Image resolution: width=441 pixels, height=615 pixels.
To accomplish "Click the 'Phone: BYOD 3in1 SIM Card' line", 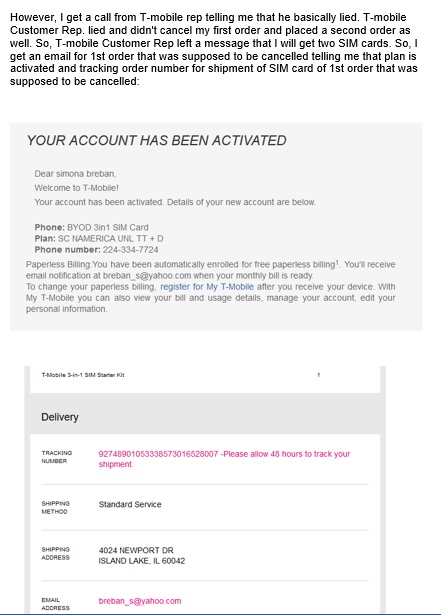I will 91,227.
